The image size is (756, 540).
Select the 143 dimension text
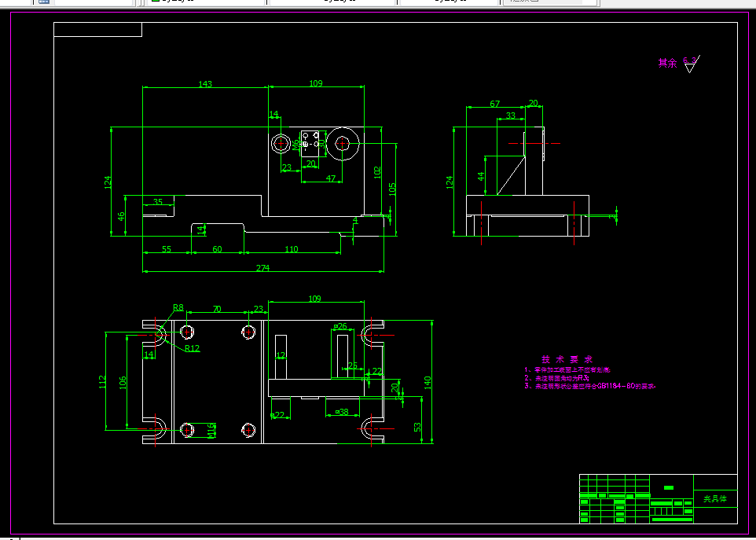(205, 84)
